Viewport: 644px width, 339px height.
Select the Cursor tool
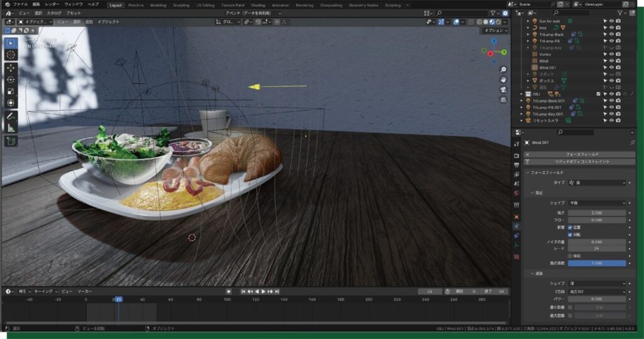click(11, 55)
